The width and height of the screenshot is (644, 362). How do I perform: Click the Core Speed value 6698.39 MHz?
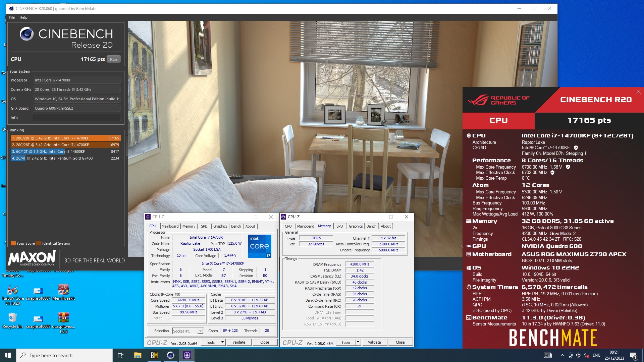[x=189, y=300]
